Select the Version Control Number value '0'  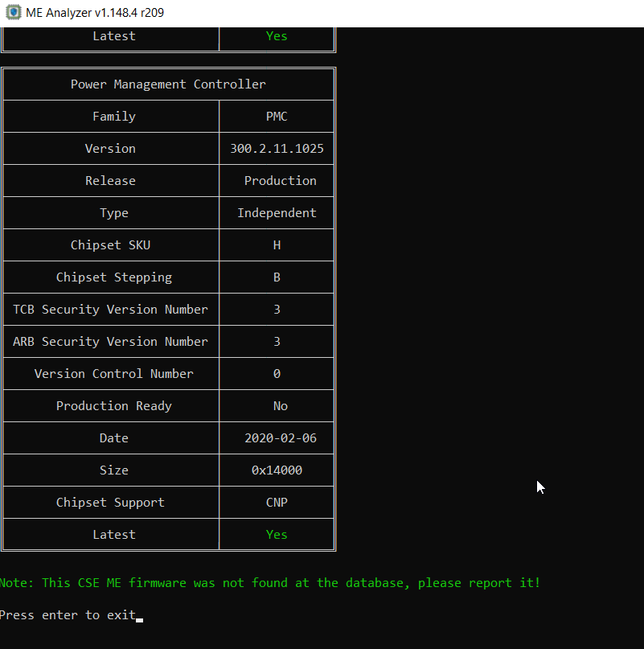coord(277,374)
